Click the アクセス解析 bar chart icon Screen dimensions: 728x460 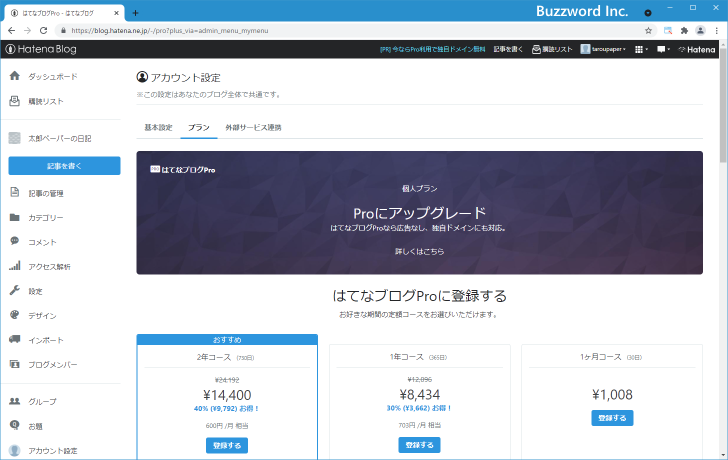pos(15,266)
